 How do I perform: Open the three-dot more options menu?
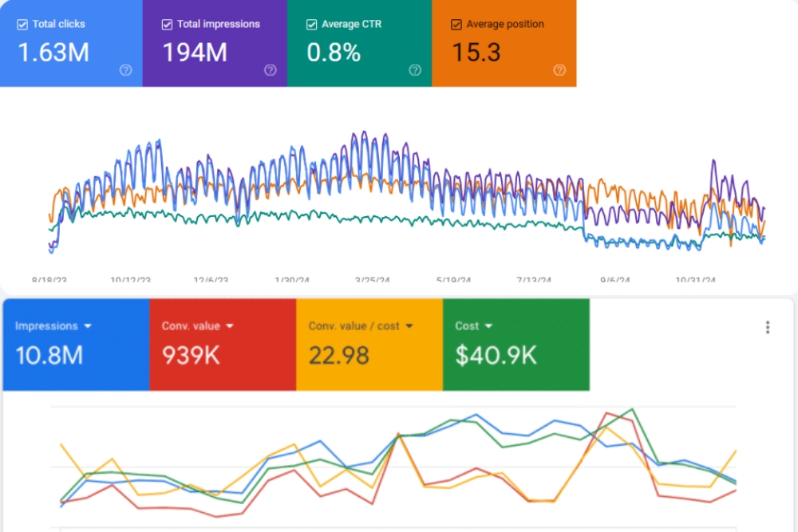(768, 327)
